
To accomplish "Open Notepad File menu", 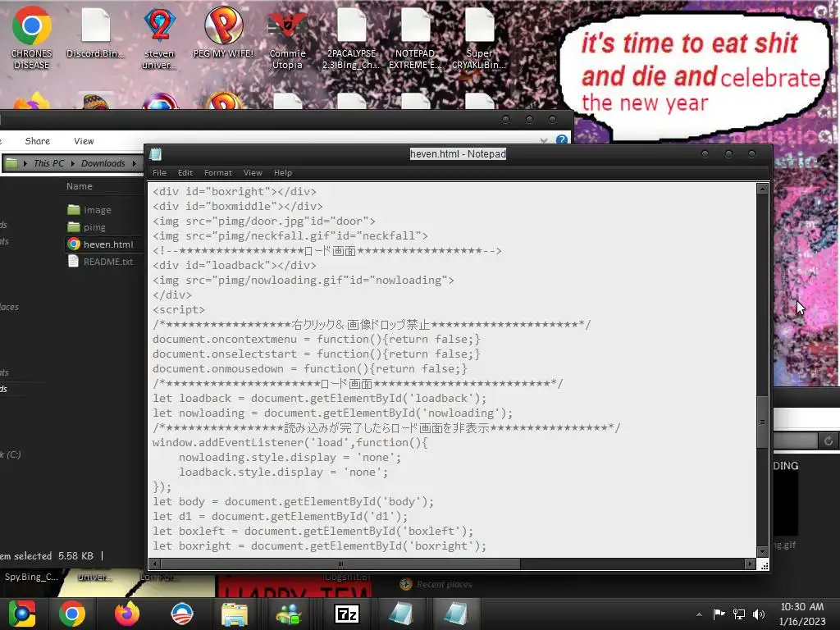I will (x=159, y=173).
